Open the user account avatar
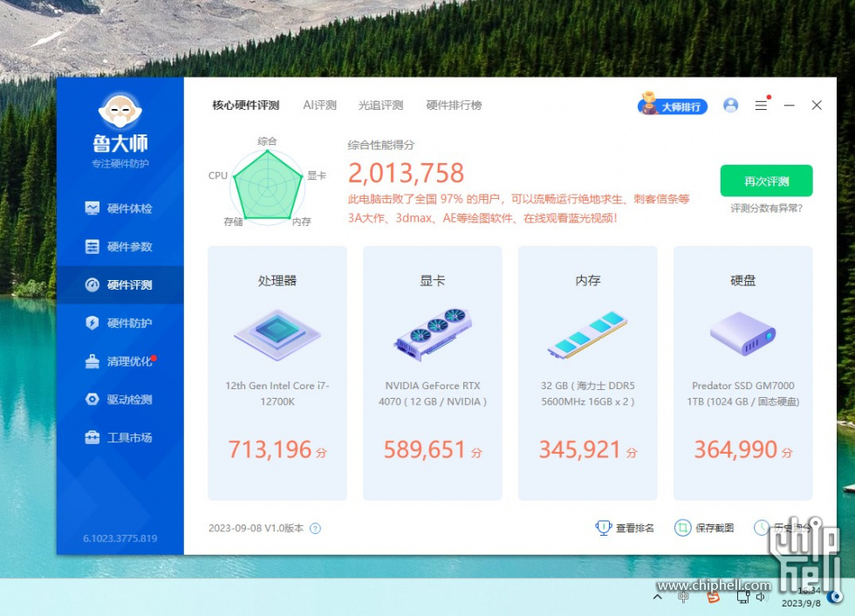 731,106
